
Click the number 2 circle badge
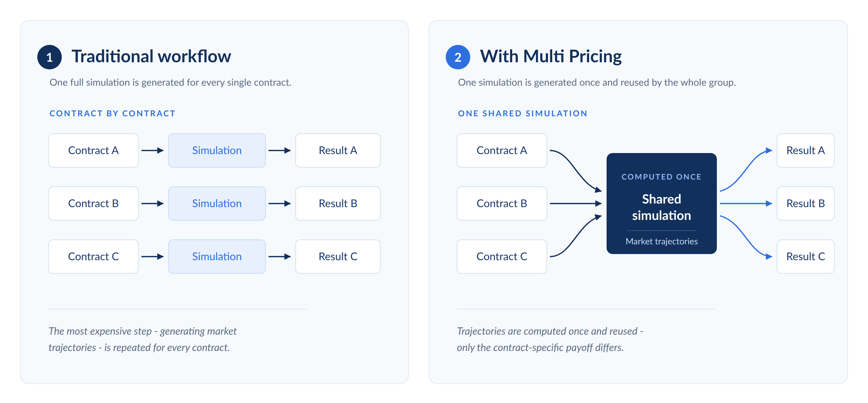tap(458, 57)
